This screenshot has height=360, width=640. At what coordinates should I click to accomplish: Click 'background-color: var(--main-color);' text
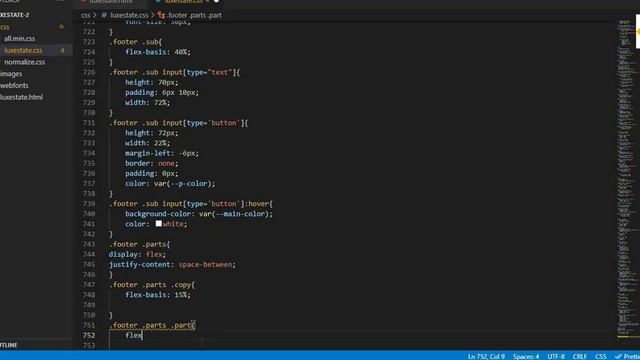click(199, 214)
